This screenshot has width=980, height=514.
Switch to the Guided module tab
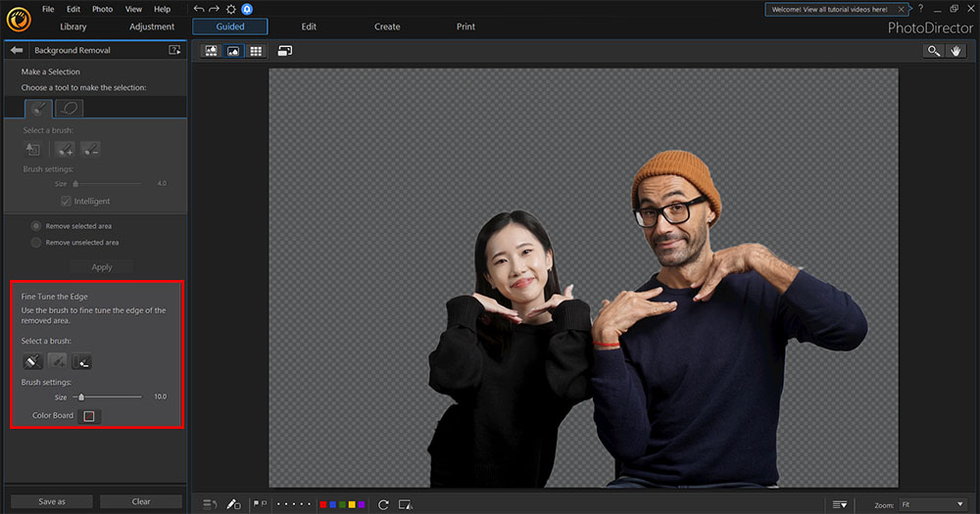(x=230, y=26)
